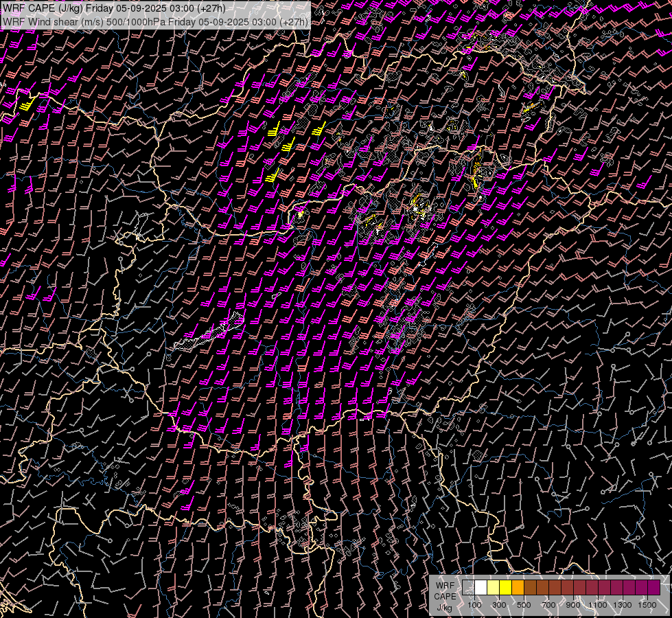Click the WRF CAPE title text line
672x618 pixels.
114,8
